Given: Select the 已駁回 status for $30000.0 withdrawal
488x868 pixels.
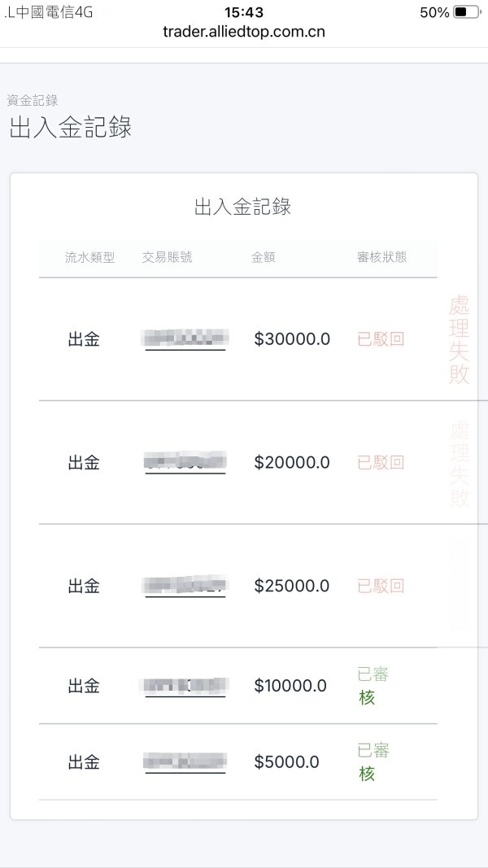Looking at the screenshot, I should tap(381, 339).
